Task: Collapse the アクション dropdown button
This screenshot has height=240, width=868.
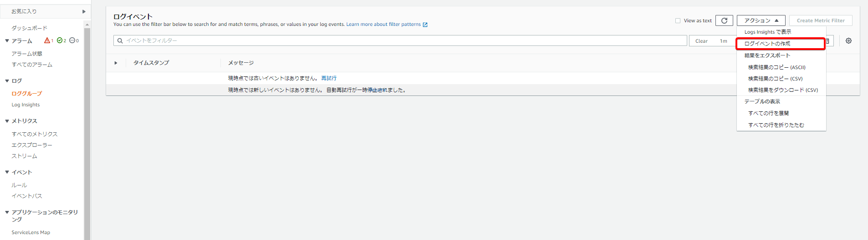Action: 761,20
